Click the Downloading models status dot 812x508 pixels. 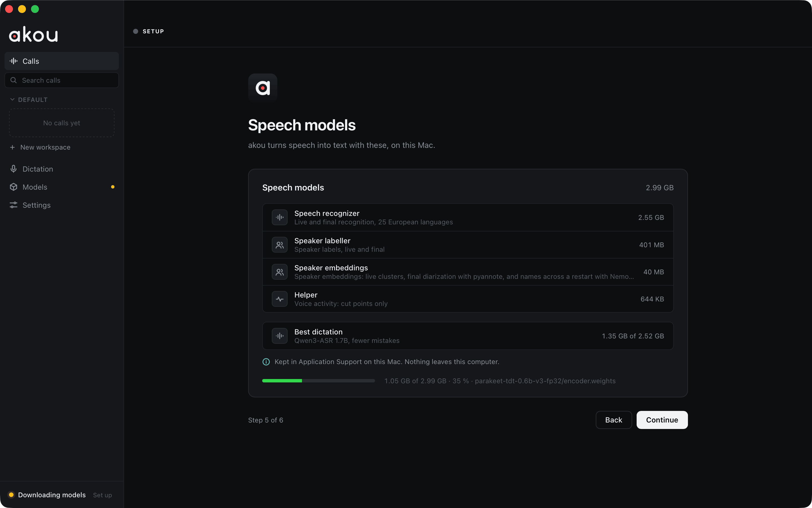click(x=11, y=494)
